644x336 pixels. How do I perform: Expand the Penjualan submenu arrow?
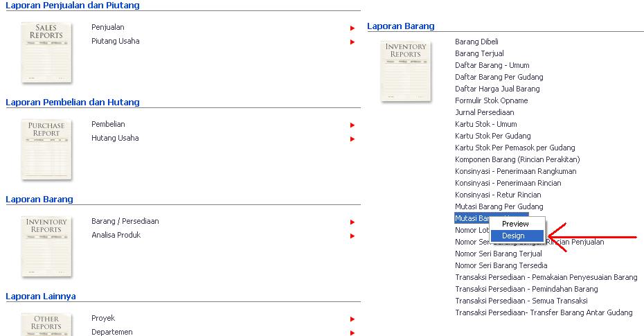(352, 28)
